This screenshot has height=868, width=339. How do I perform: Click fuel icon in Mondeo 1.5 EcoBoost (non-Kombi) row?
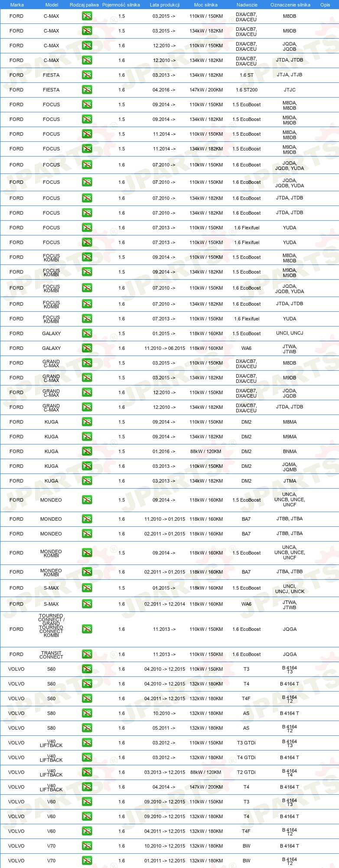click(87, 500)
